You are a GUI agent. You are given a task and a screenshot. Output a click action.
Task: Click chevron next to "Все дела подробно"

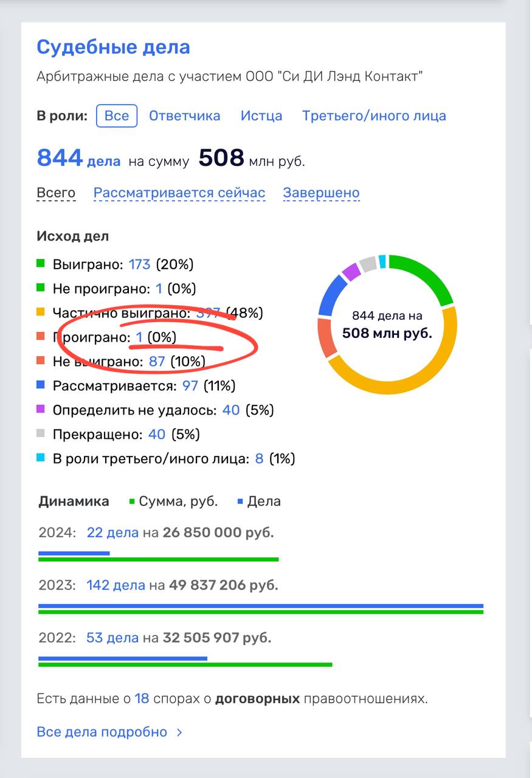[179, 732]
